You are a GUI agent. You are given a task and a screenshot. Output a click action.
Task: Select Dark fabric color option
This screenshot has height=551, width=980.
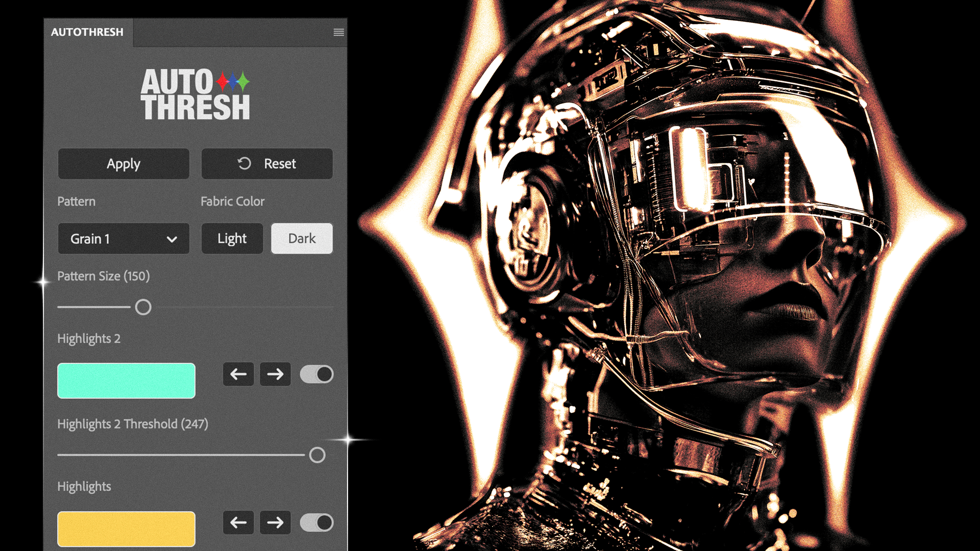302,237
